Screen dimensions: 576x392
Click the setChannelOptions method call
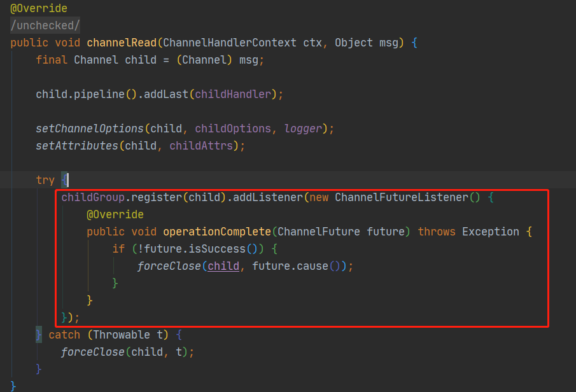(89, 129)
